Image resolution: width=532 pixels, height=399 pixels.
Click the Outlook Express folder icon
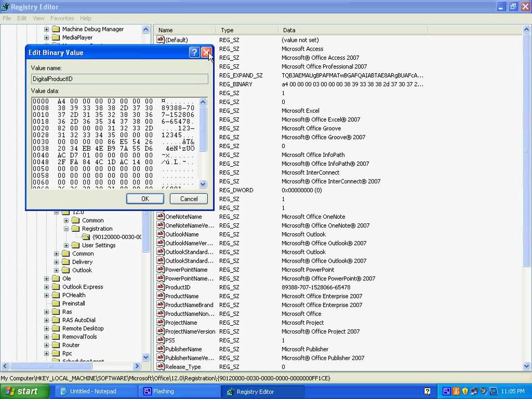coord(56,287)
